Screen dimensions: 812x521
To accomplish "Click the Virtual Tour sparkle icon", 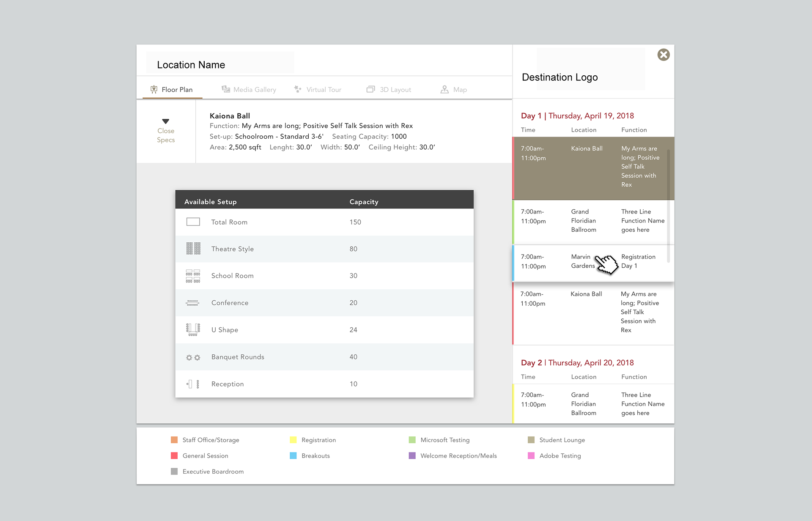I will (x=298, y=89).
